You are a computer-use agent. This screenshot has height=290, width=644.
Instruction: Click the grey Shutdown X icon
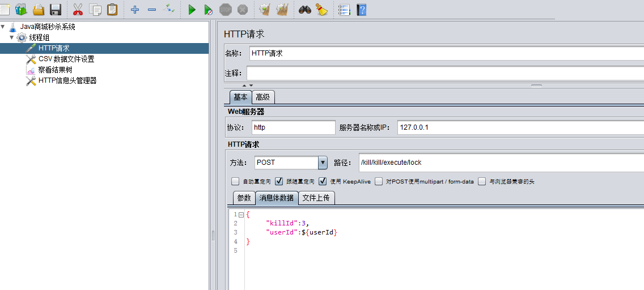[243, 10]
